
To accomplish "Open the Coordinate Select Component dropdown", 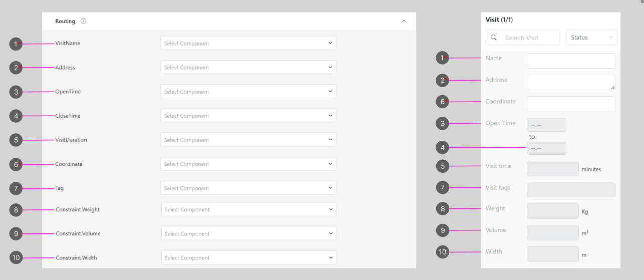I will click(x=248, y=164).
